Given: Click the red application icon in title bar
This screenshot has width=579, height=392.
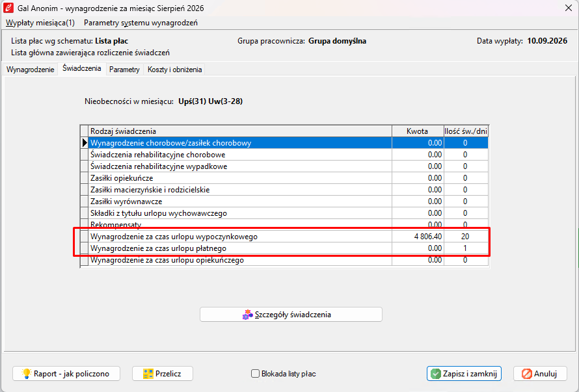Looking at the screenshot, I should 8,8.
